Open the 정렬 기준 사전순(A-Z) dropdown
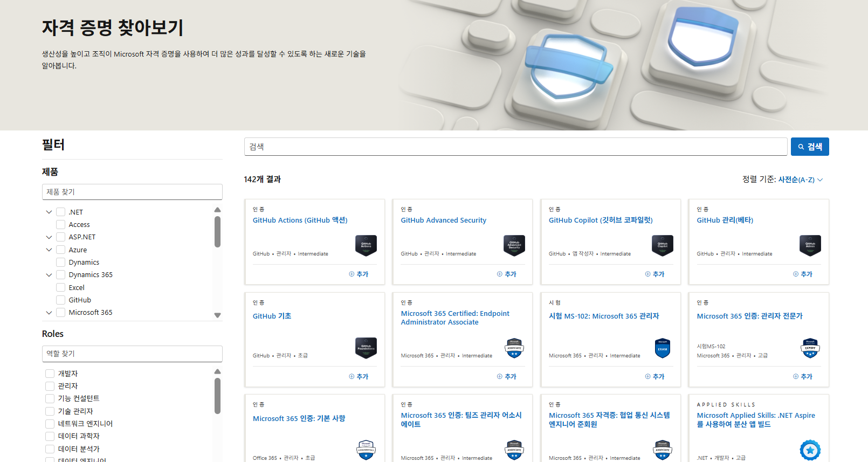The image size is (868, 462). tap(801, 180)
